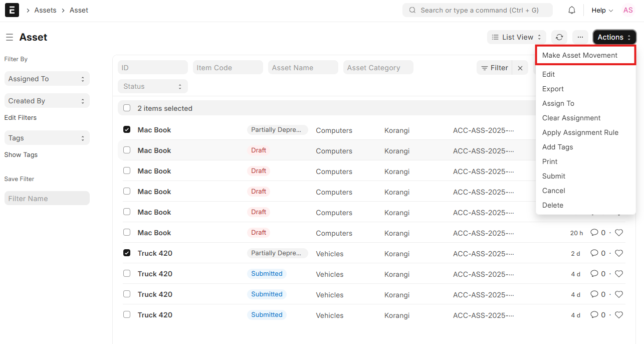Click the refresh list icon
644x344 pixels.
coord(559,37)
